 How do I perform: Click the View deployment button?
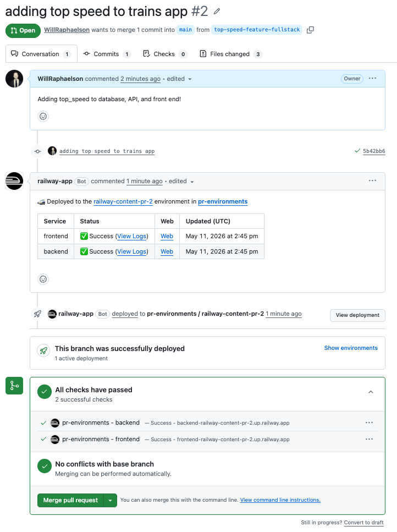point(357,315)
